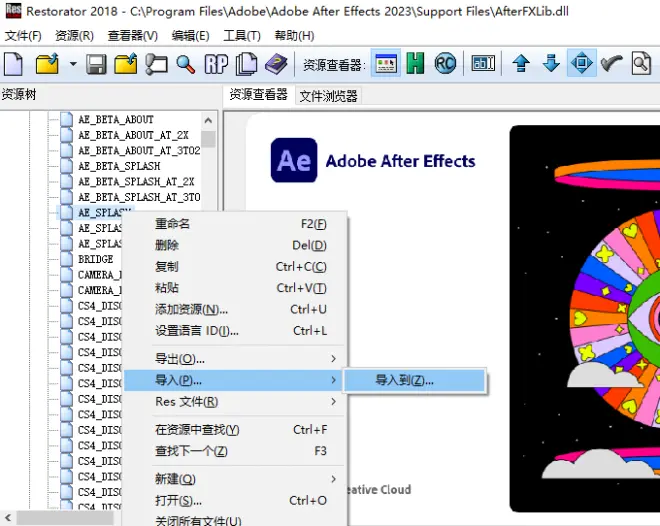The height and width of the screenshot is (526, 660).
Task: Click the BRIDGE resource file icon
Action: click(x=66, y=259)
